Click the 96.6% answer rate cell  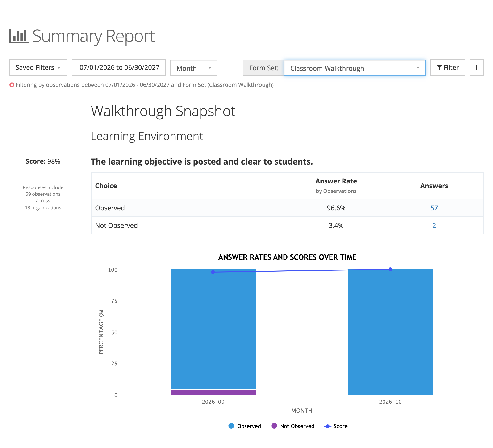coord(336,208)
